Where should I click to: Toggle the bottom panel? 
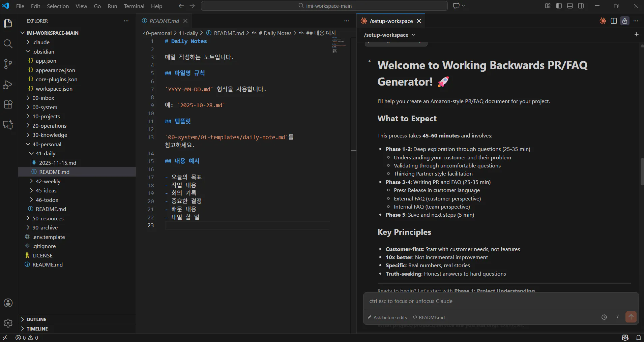tap(570, 6)
